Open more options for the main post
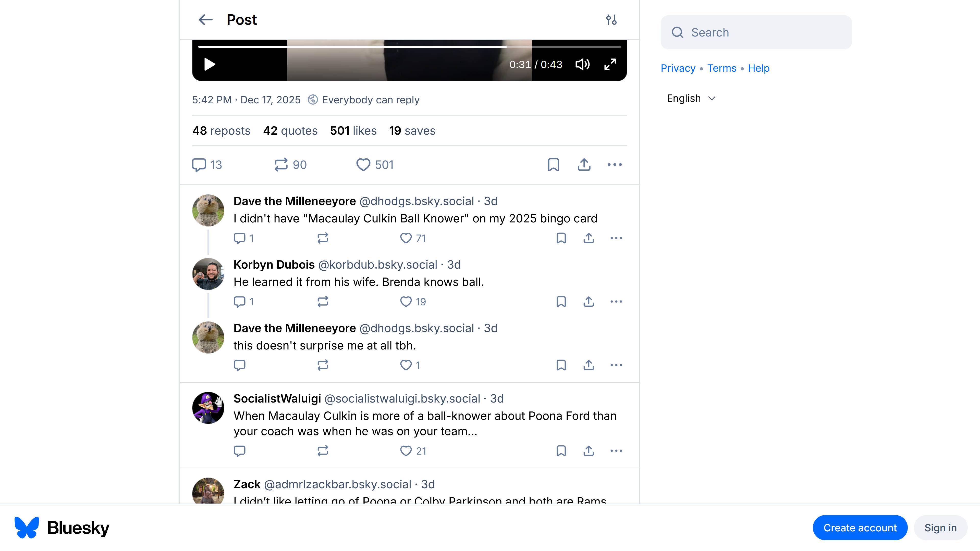This screenshot has height=551, width=980. [x=614, y=165]
